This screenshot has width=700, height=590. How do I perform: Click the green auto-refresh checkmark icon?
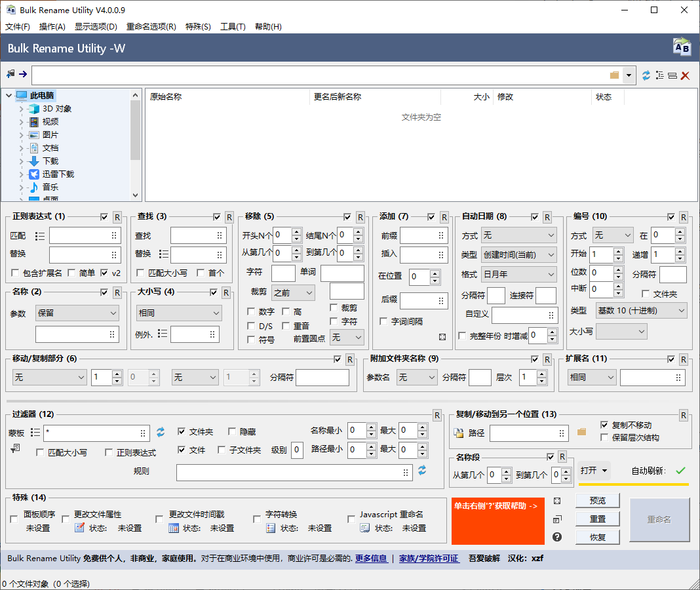coord(680,471)
